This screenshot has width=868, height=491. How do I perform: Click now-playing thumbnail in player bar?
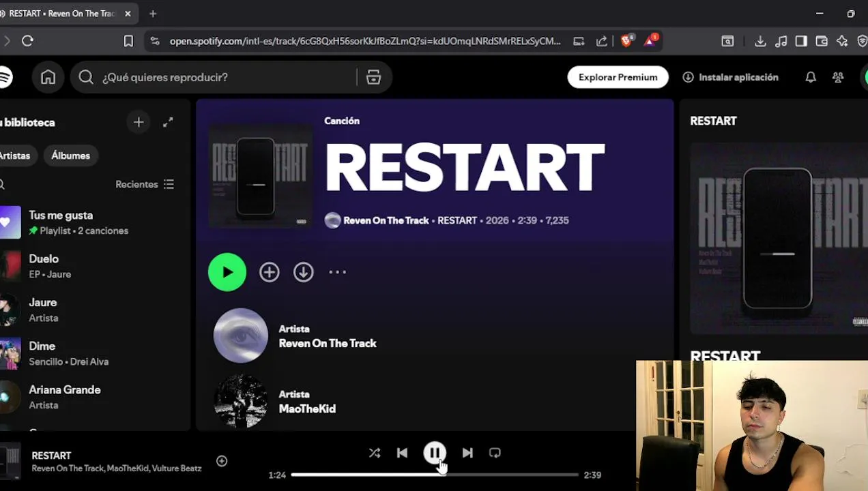pyautogui.click(x=10, y=461)
